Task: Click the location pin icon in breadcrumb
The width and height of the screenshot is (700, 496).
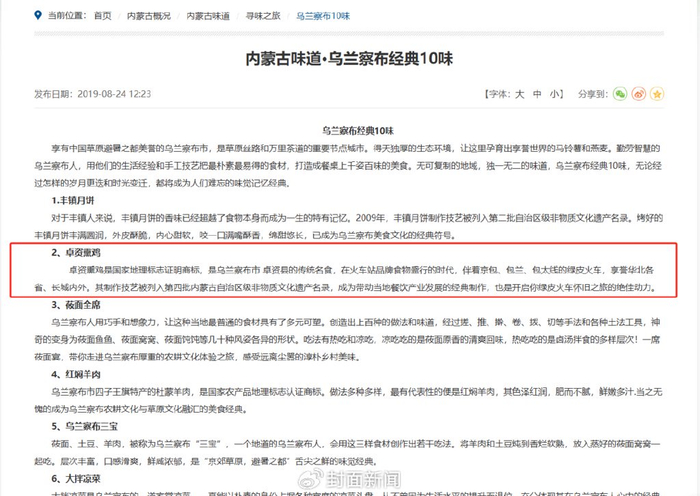Action: [x=38, y=15]
